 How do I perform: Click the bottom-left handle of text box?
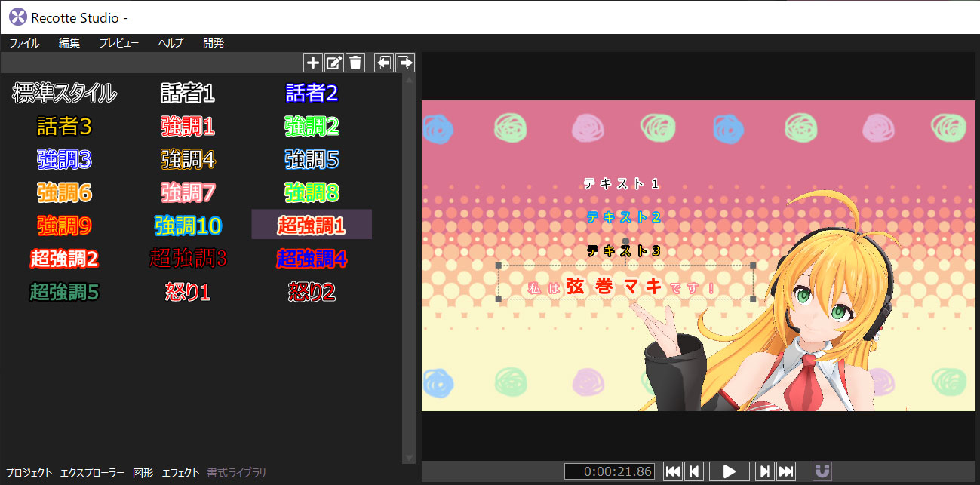[x=499, y=299]
